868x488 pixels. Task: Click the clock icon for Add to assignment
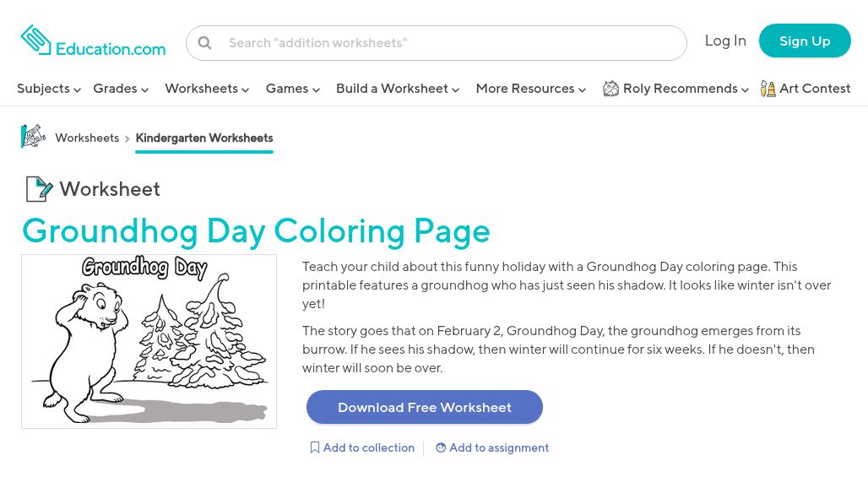(441, 448)
